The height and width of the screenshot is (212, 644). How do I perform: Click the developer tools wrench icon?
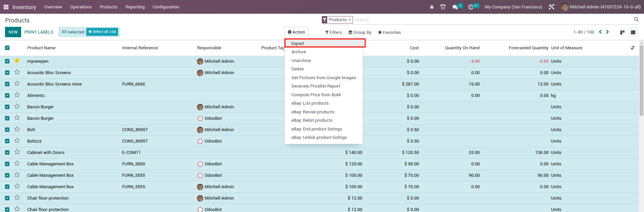tap(551, 7)
